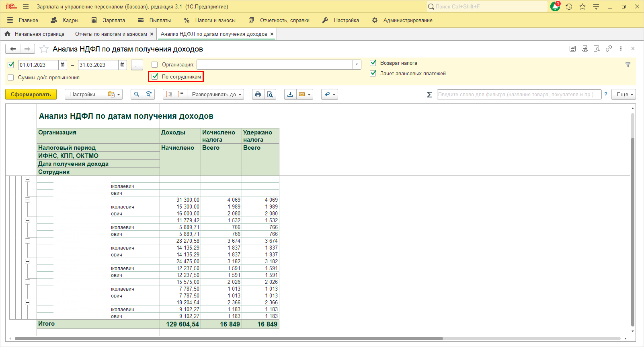Copy link with the chain icon
This screenshot has height=347, width=644.
click(x=609, y=49)
